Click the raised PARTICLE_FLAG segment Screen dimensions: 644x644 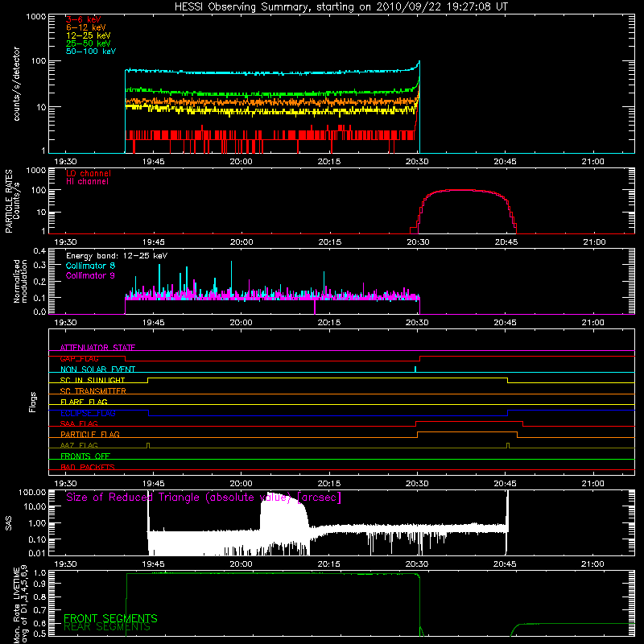coord(467,432)
